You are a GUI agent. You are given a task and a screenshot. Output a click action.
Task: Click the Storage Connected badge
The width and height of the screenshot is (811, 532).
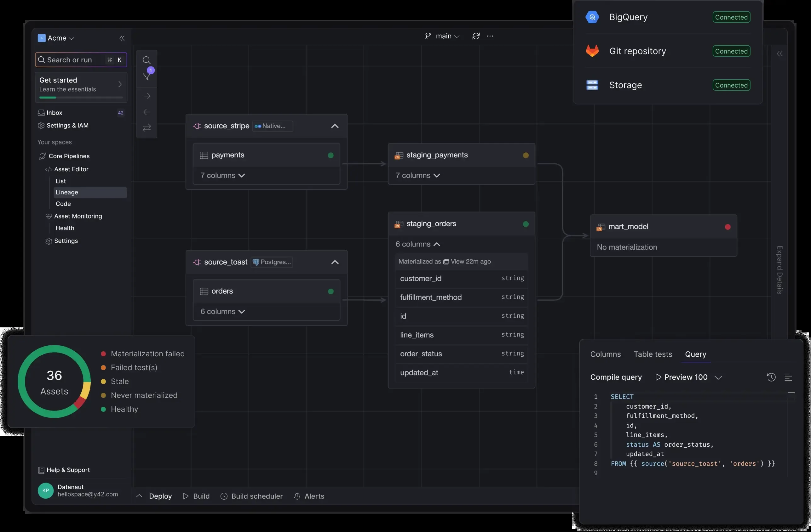tap(731, 85)
